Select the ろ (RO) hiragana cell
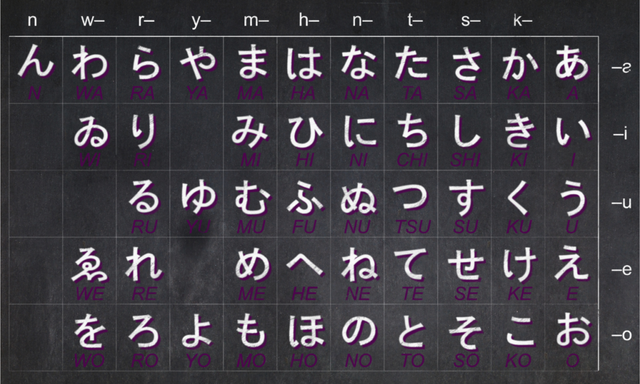Image resolution: width=640 pixels, height=384 pixels. (x=143, y=337)
